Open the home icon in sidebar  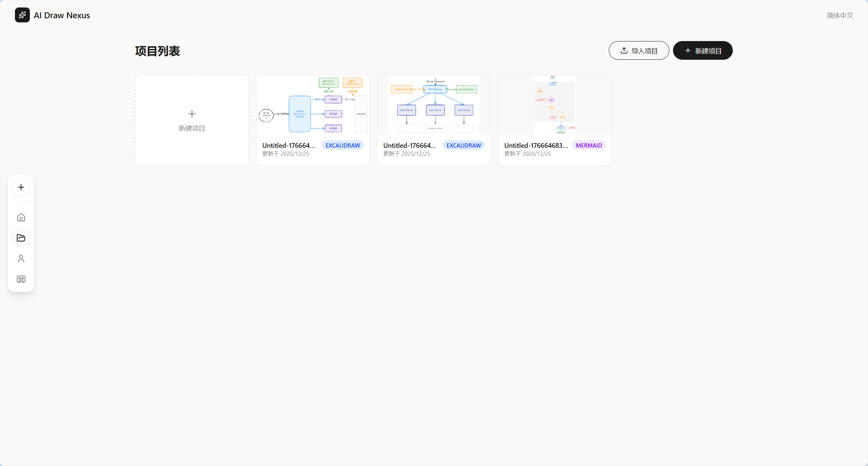click(21, 217)
